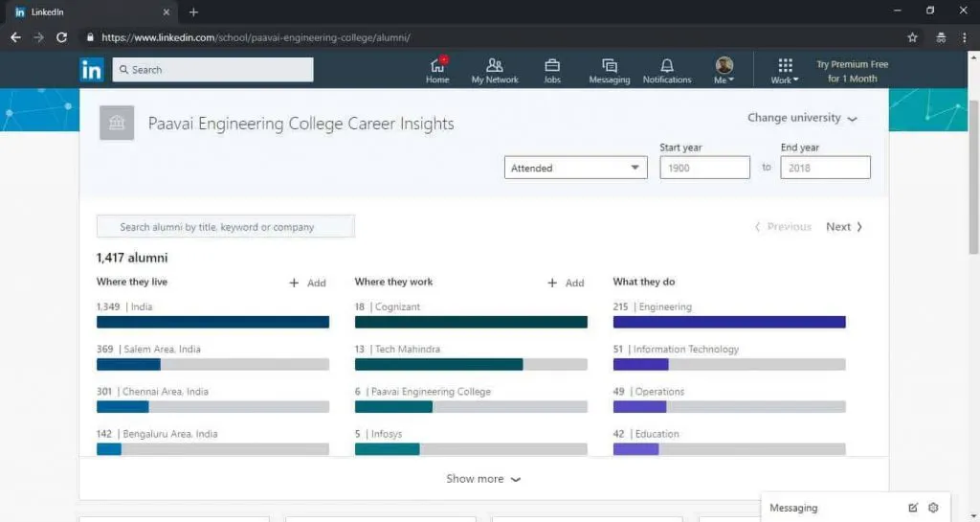Click compose new message icon in Messaging bar
This screenshot has height=522, width=980.
(x=912, y=508)
